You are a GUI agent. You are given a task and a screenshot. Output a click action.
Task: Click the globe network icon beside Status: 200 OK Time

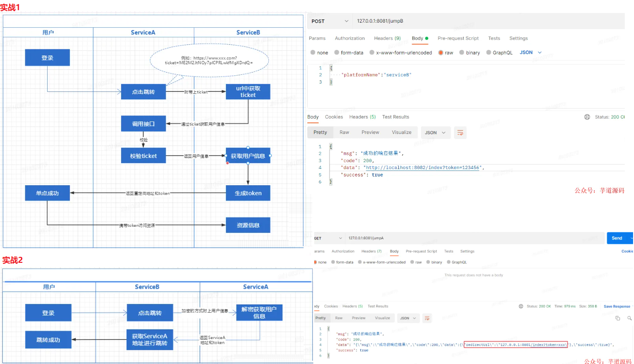point(521,306)
